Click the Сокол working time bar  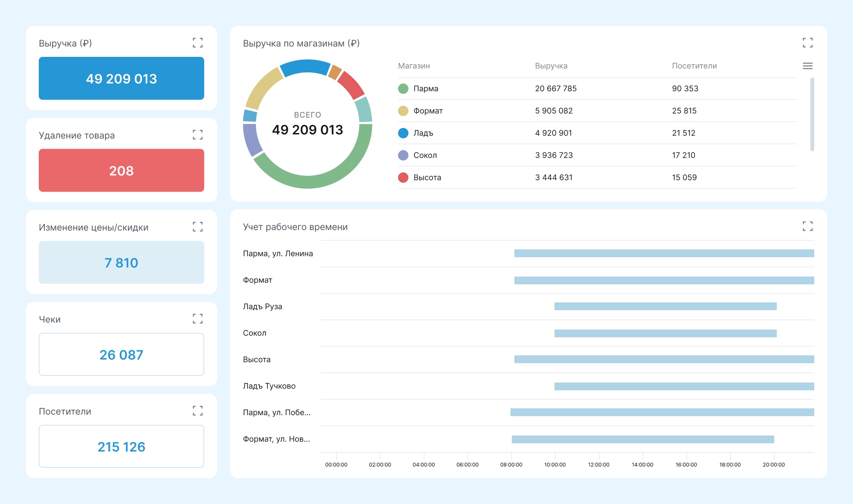coord(666,333)
